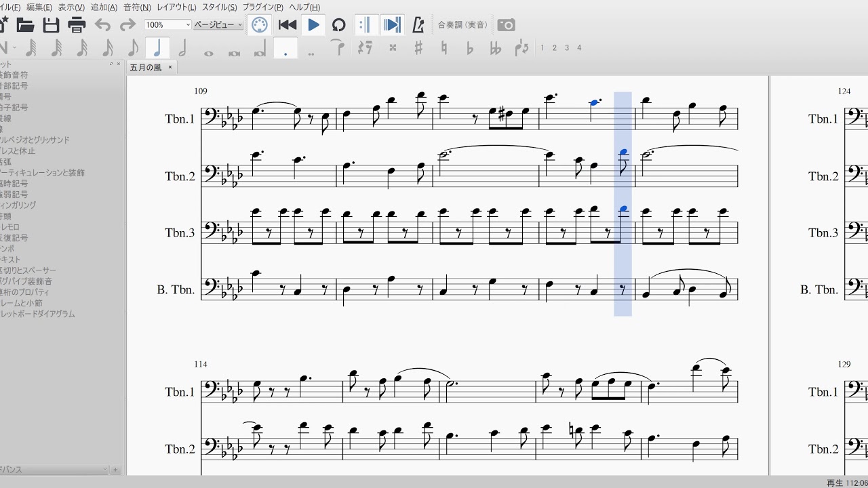868x488 pixels.
Task: Expand the アーティキュレーションと装飾 palette
Action: [42, 173]
